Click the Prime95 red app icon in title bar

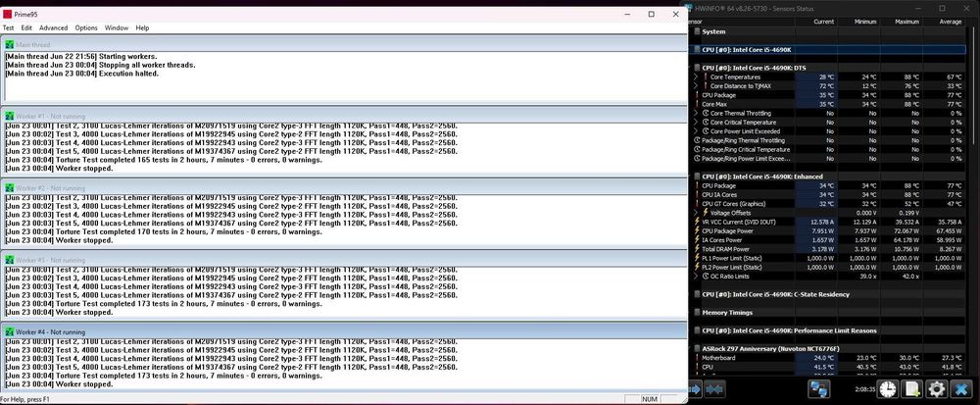click(8, 14)
